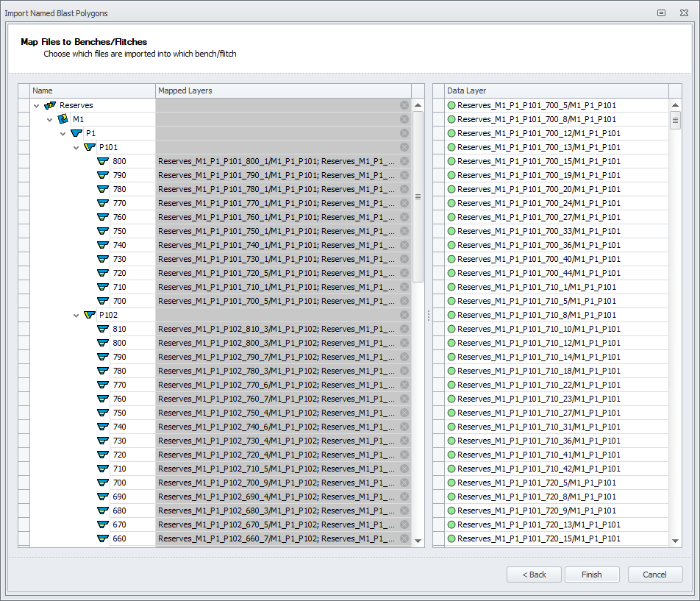Collapse the Reserves tree node
700x601 pixels.
tap(37, 105)
